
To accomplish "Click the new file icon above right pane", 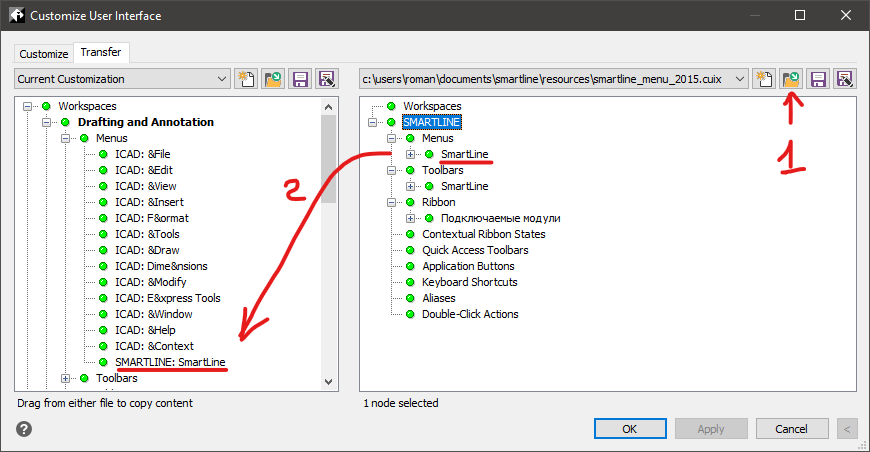I will coord(764,79).
